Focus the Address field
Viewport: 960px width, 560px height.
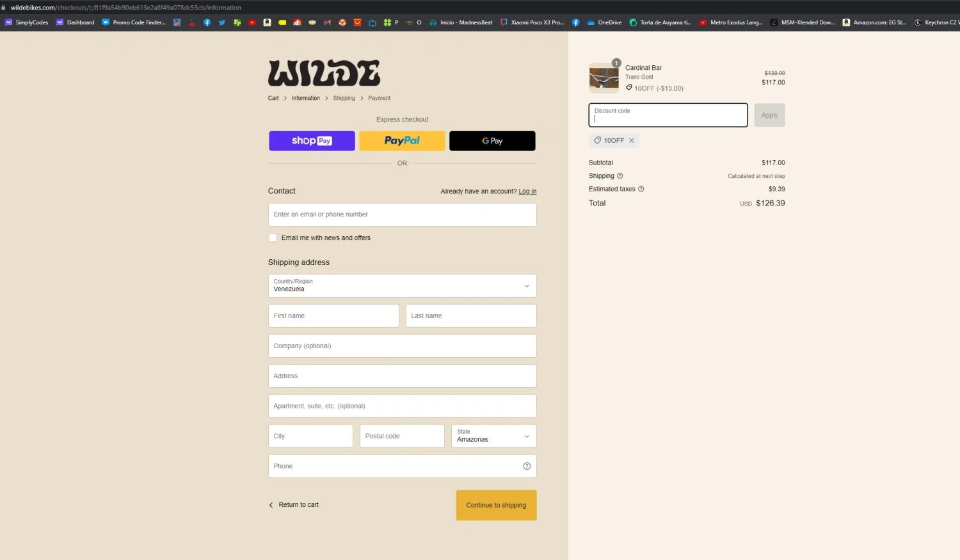(x=402, y=376)
